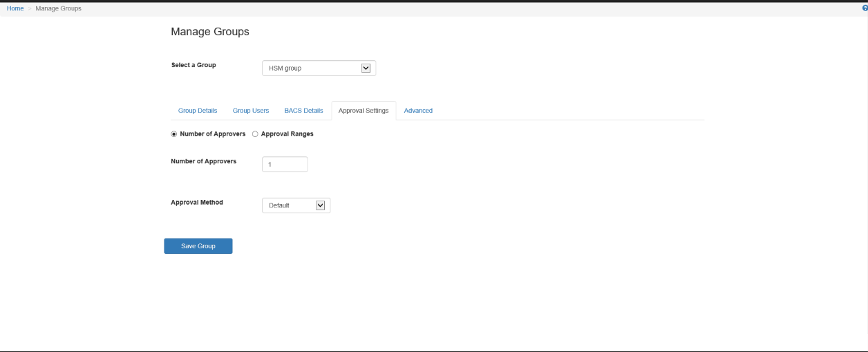Click the HSM group dropdown arrow
The image size is (868, 352).
pos(366,68)
